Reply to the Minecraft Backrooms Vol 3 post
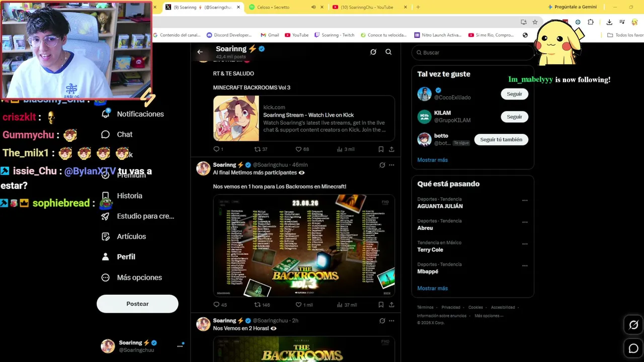The width and height of the screenshot is (644, 362). click(218, 149)
